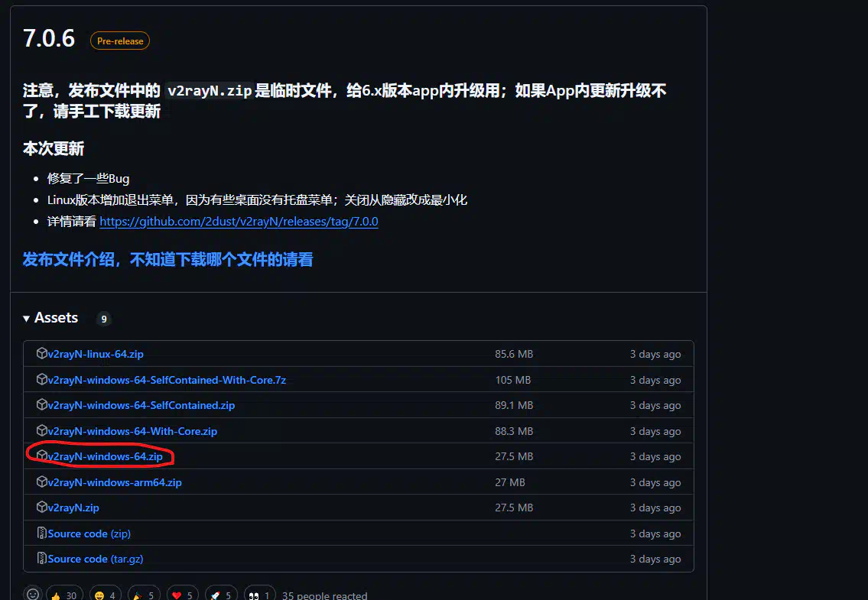Click the "修复了一些Bug" bullet text
868x600 pixels.
[88, 178]
